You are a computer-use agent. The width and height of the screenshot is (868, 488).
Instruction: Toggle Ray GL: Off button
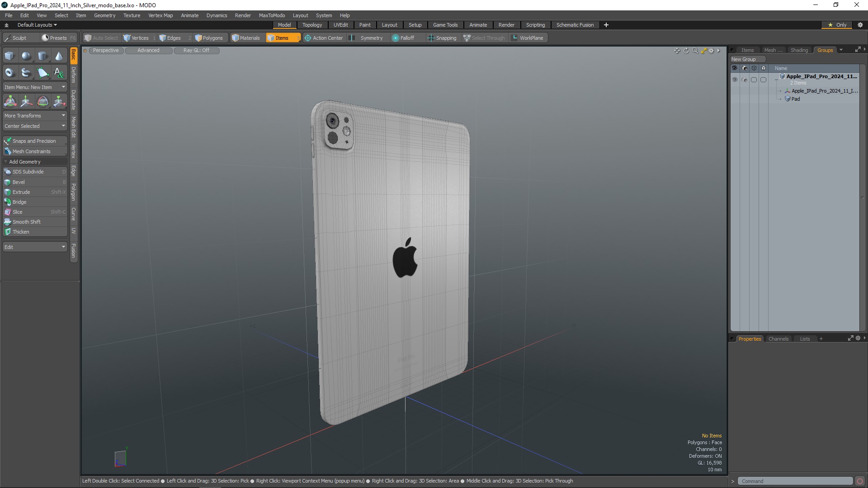point(196,51)
